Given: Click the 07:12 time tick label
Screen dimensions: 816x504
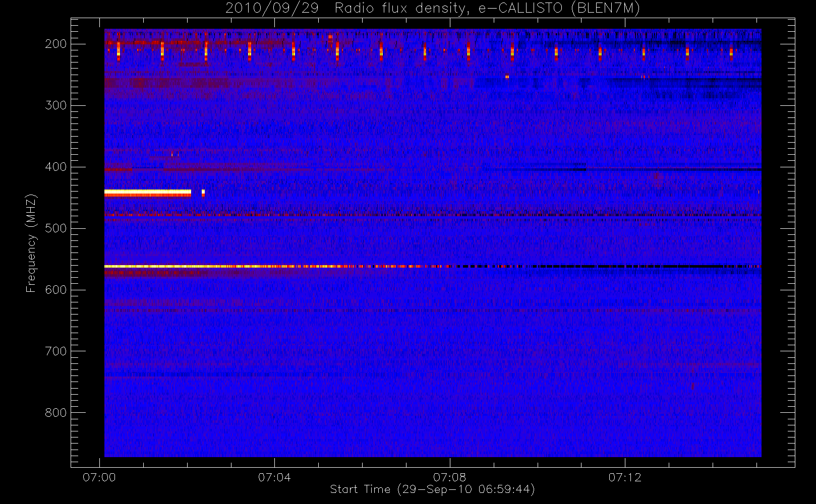Looking at the screenshot, I should pos(625,477).
